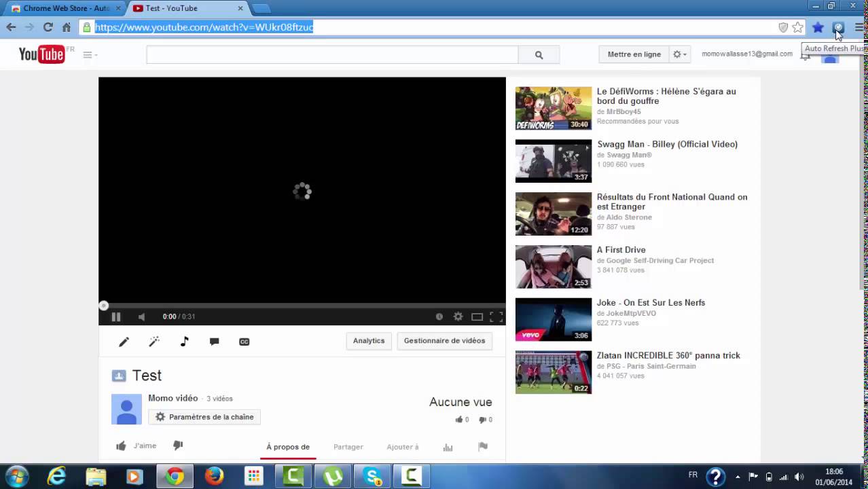Click the URL in the address bar

coord(204,27)
